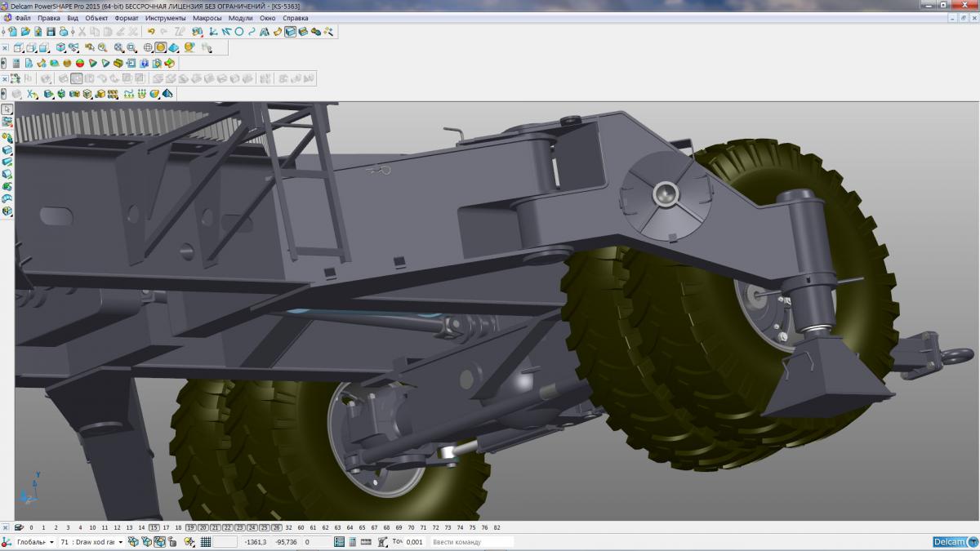Toggle the shaded sphere view button
Screen dimensions: 980x551
pyautogui.click(x=161, y=47)
